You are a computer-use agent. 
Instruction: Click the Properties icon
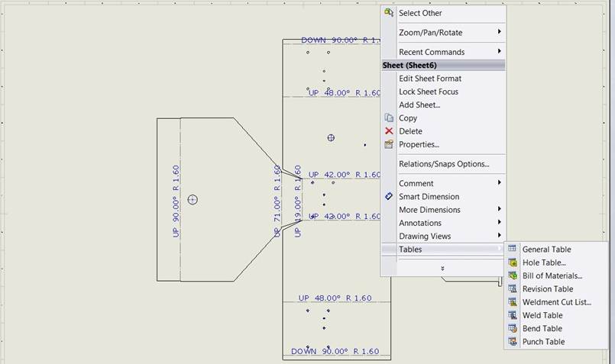389,144
